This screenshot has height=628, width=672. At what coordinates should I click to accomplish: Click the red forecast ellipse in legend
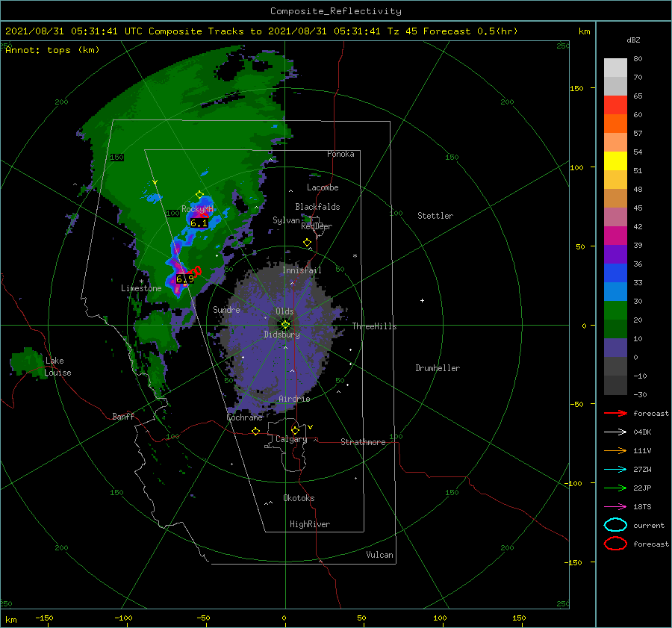pyautogui.click(x=615, y=544)
